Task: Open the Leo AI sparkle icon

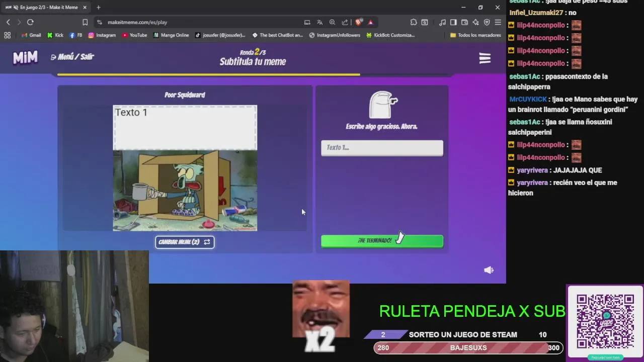Action: 475,22
